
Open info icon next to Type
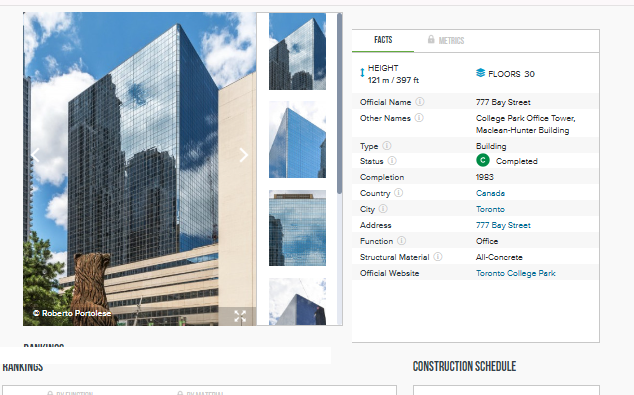[387, 146]
